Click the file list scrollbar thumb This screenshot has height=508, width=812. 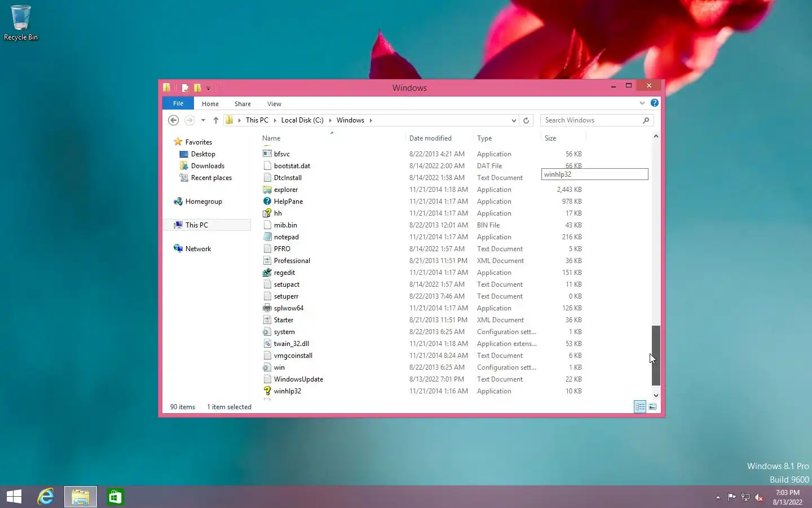coord(656,356)
